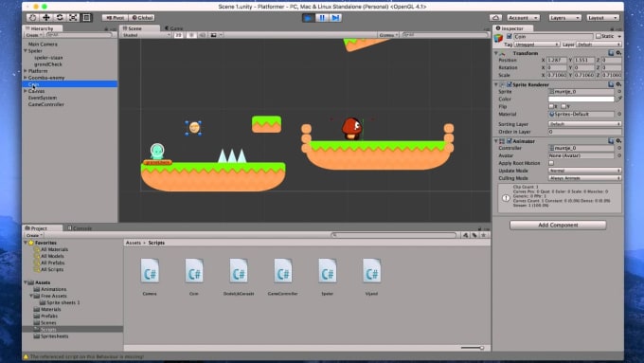Open the Shaded draw mode dropdown
The image size is (644, 363).
[x=146, y=35]
